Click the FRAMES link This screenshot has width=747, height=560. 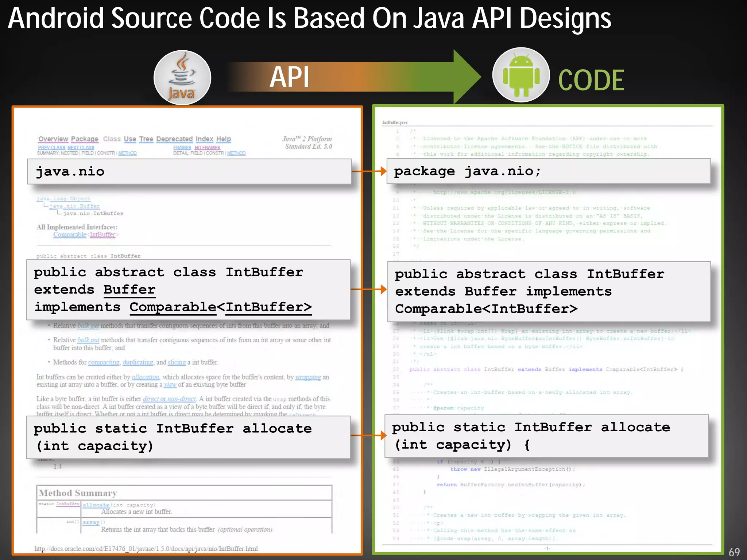click(182, 148)
